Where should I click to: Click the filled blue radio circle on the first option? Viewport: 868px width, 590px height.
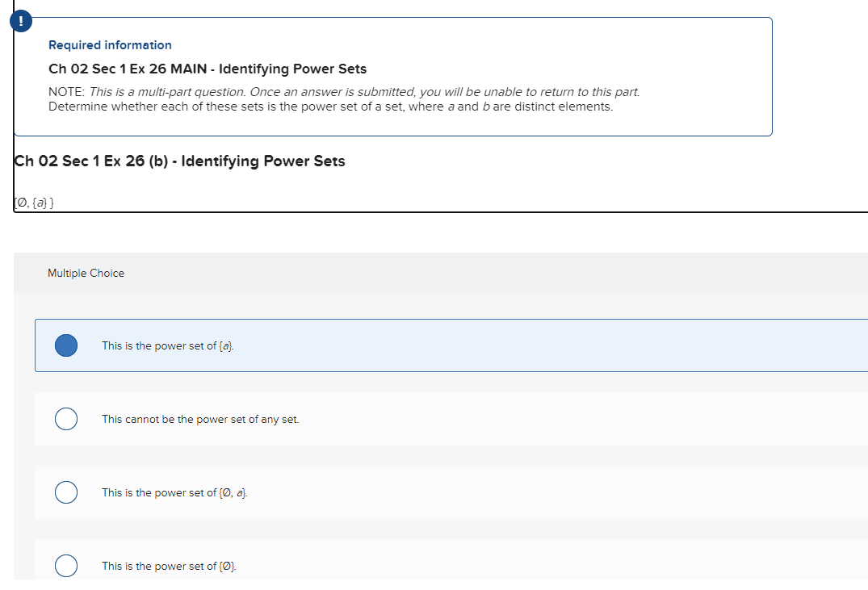[65, 345]
